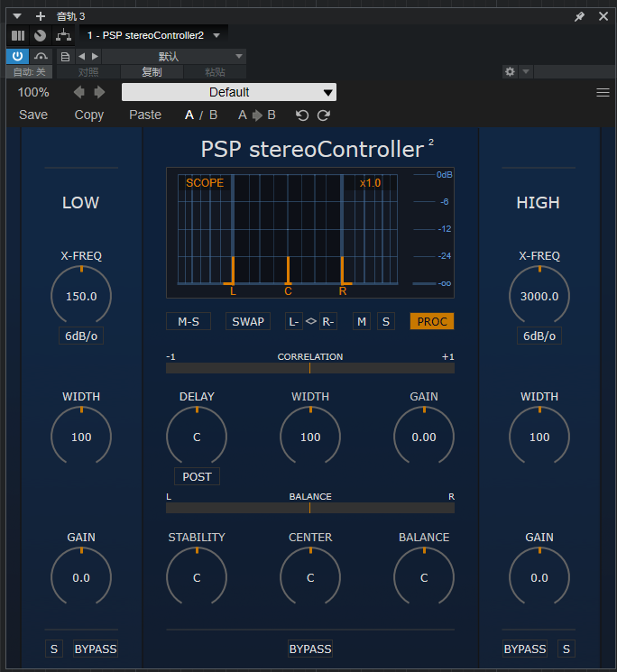Click the HIGH WIDTH knob

tap(539, 437)
